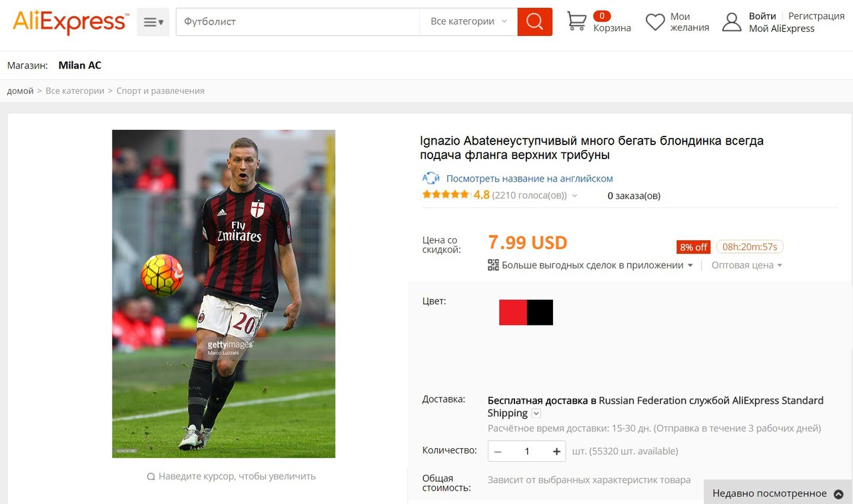Expand the Оптовая цена dropdown
The height and width of the screenshot is (504, 853).
(x=747, y=265)
